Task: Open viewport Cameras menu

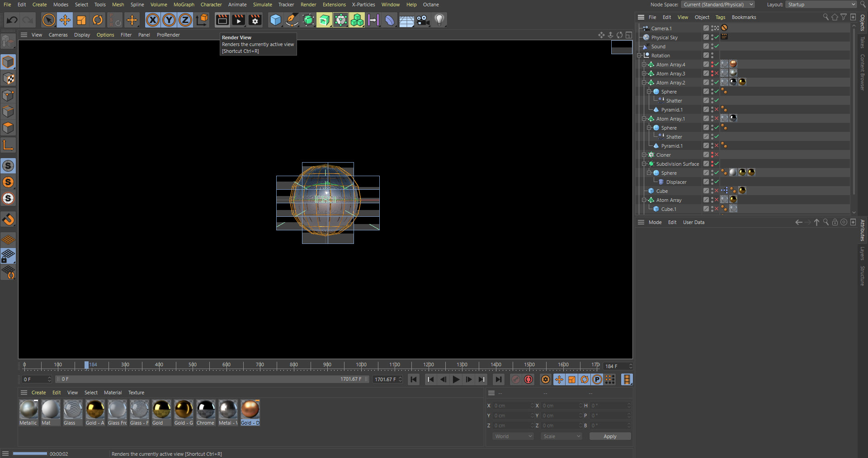Action: coord(58,35)
